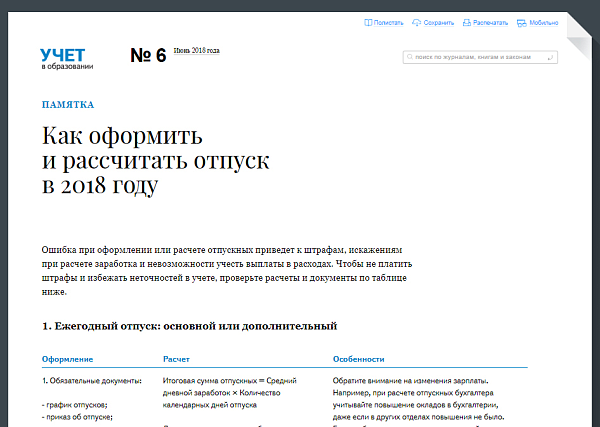Click the headline Как оформить и рассчитать отпуск
This screenshot has height=427, width=600.
pos(155,160)
